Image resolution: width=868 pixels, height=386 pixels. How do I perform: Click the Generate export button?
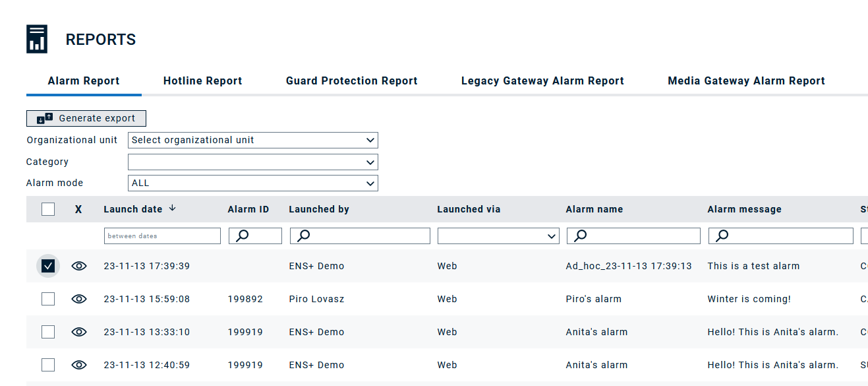click(86, 118)
